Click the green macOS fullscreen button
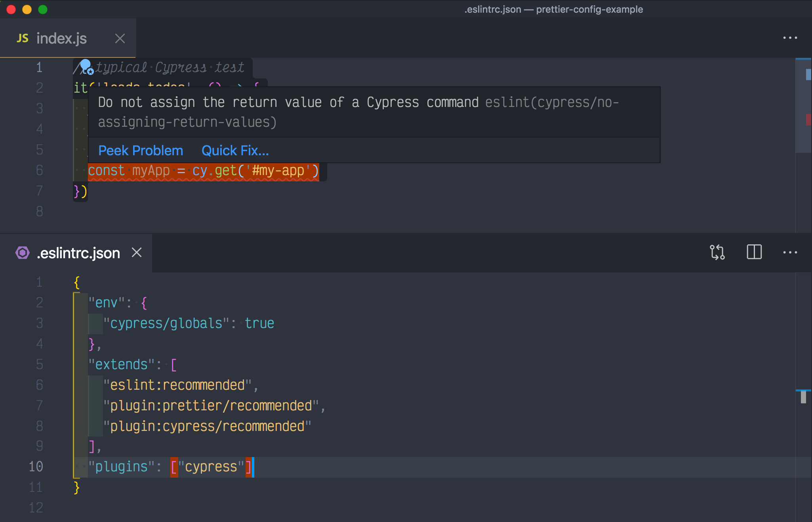This screenshot has height=522, width=812. pos(43,9)
